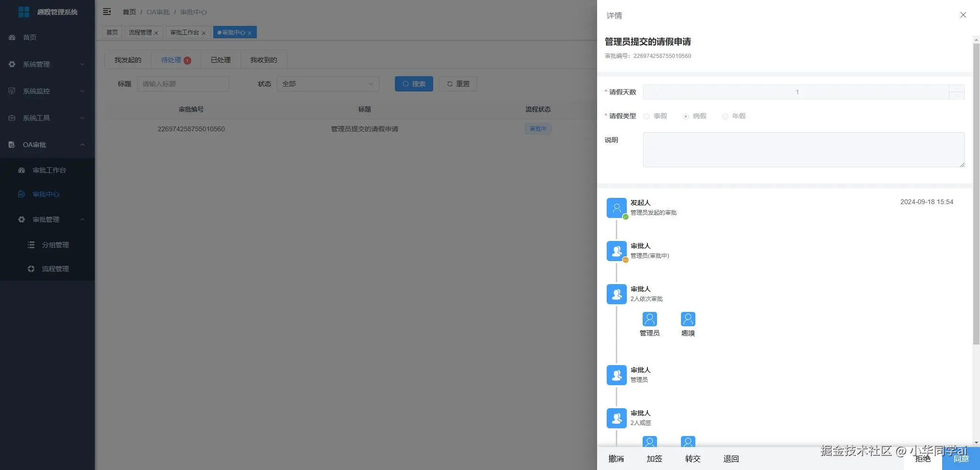
Task: Switch to the 已处理 tab
Action: pyautogui.click(x=220, y=60)
